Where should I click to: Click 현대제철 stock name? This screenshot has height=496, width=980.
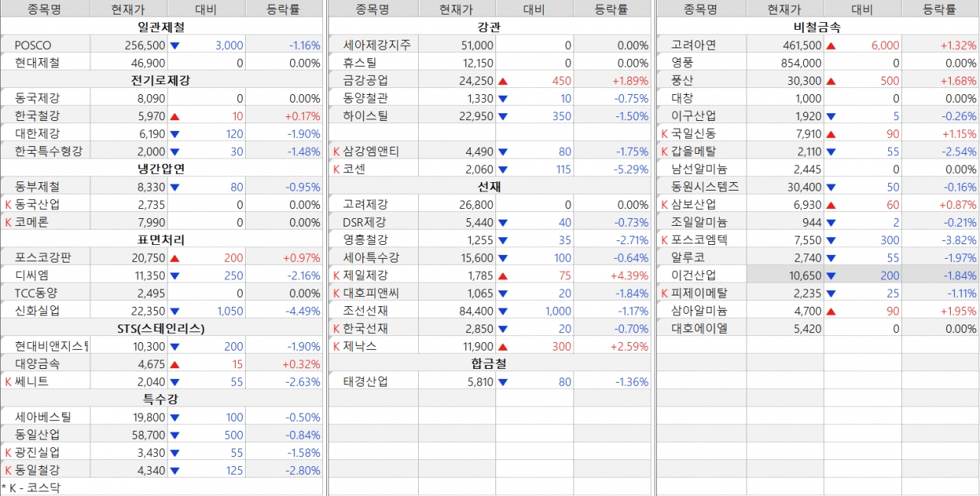pos(37,63)
